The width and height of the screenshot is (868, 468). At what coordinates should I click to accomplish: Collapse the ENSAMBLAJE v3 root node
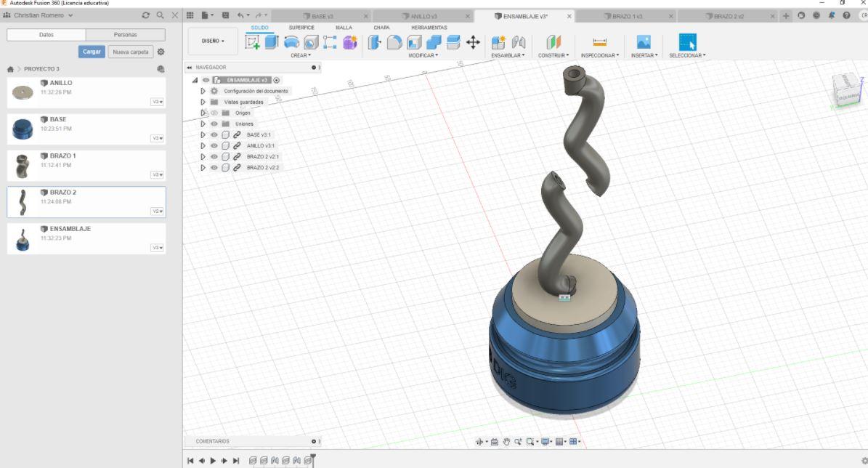point(195,81)
